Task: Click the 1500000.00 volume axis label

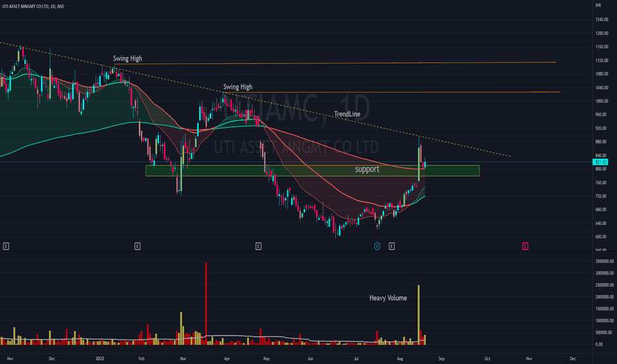Action: click(604, 309)
